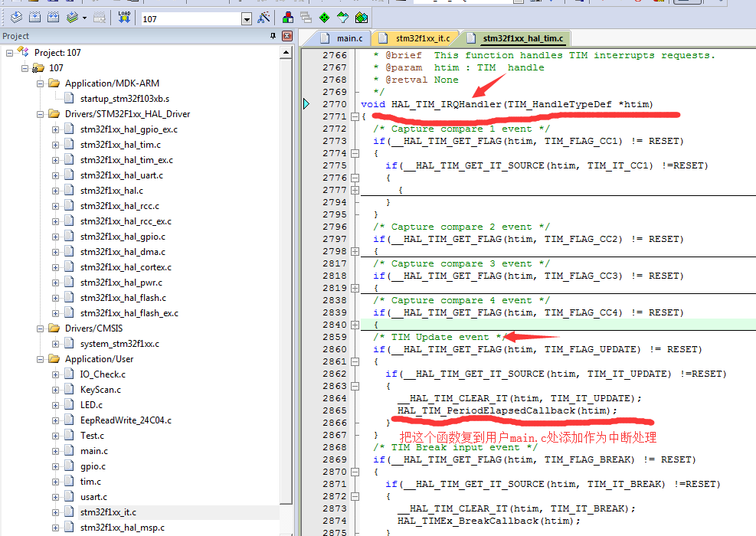The width and height of the screenshot is (756, 536).
Task: Close the Project panel with red X
Action: click(287, 36)
